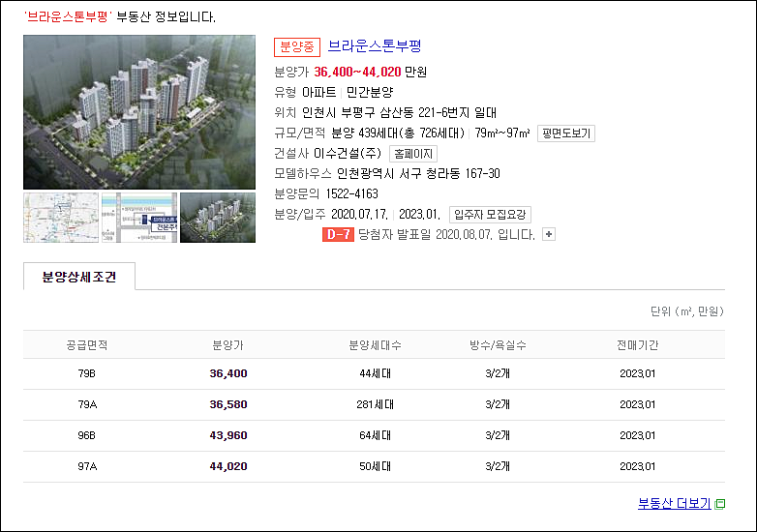Click the green external-link icon beside 부동산 더보기
Viewport: 757px width, 532px height.
tap(720, 504)
